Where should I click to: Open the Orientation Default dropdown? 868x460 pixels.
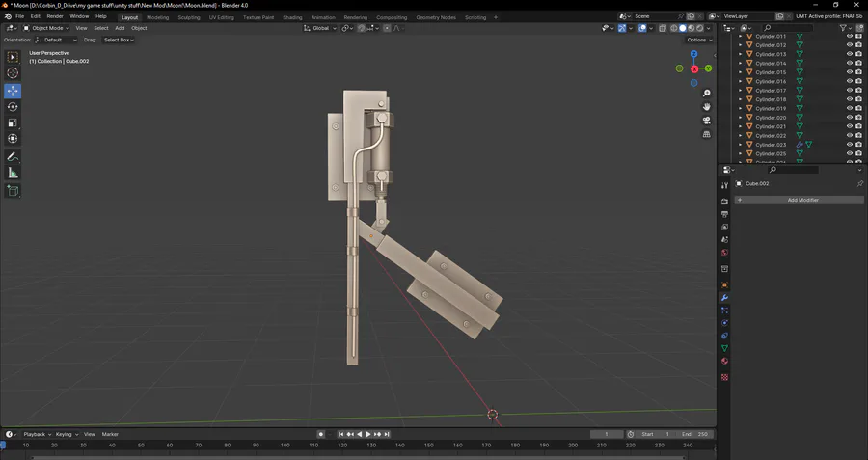55,40
